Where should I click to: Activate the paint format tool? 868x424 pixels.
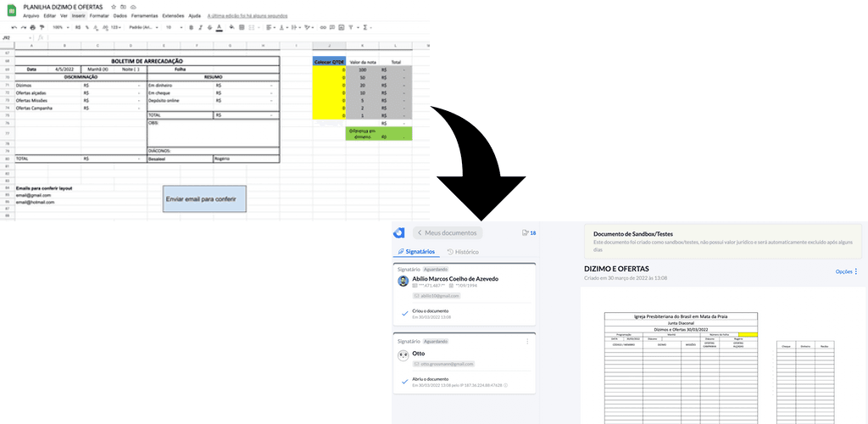point(42,27)
